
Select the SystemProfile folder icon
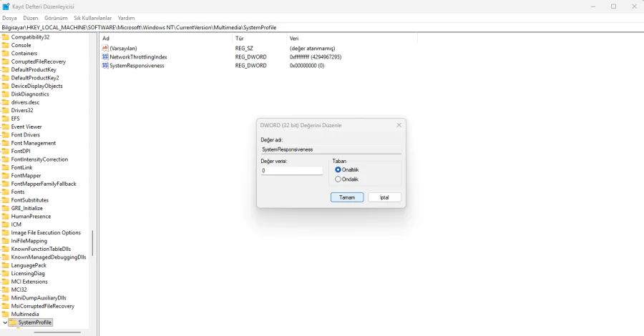click(13, 322)
